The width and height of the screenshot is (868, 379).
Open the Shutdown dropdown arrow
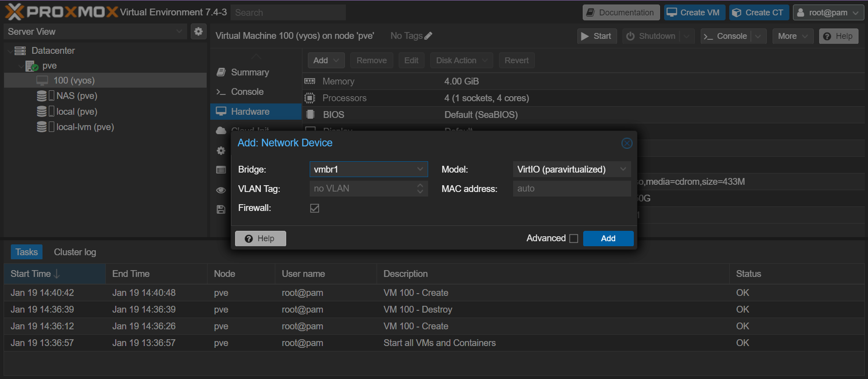click(687, 36)
